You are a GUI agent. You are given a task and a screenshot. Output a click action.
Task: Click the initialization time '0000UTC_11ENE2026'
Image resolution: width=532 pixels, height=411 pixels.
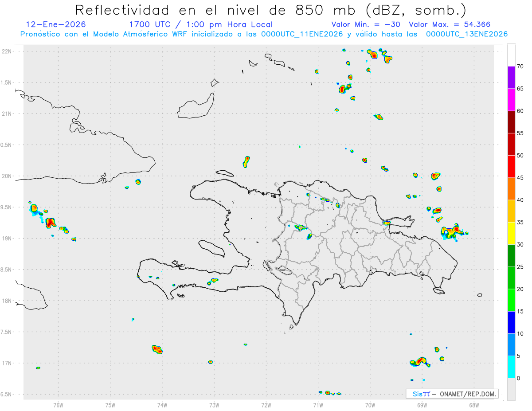click(x=302, y=34)
